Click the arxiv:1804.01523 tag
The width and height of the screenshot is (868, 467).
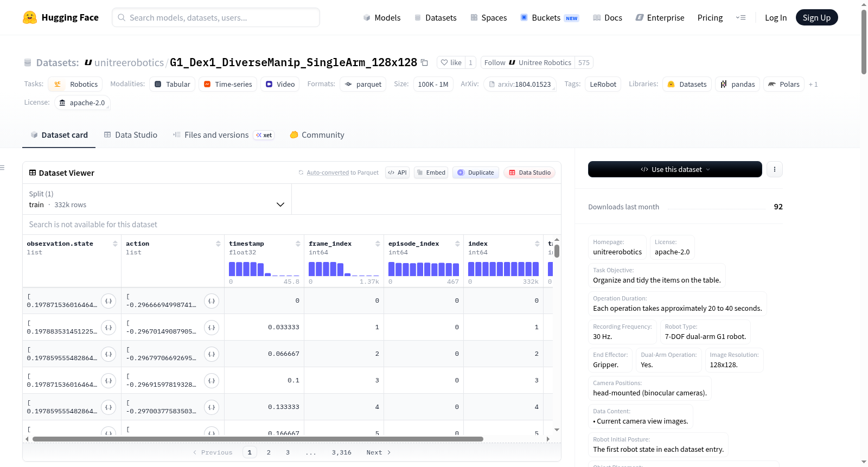520,84
